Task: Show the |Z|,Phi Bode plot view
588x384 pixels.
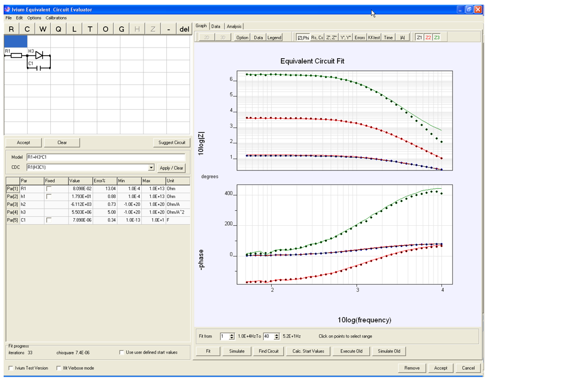Action: coord(303,37)
